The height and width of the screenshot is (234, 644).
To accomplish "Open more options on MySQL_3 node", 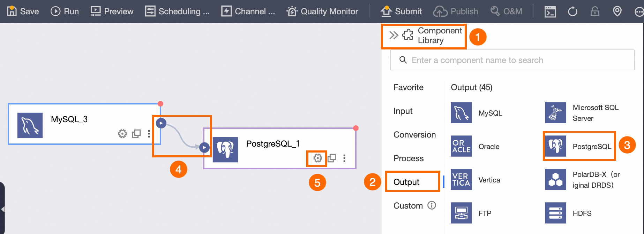I will click(149, 134).
